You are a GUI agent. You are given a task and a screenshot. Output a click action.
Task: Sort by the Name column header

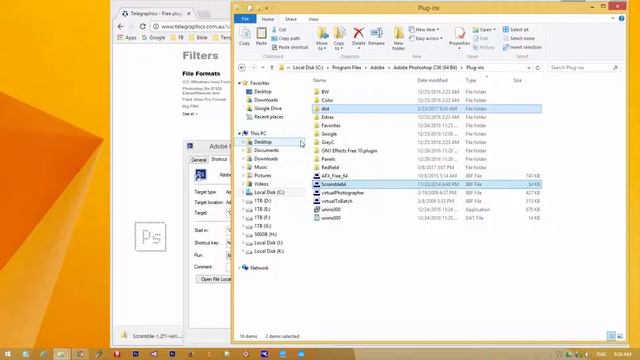pyautogui.click(x=320, y=80)
